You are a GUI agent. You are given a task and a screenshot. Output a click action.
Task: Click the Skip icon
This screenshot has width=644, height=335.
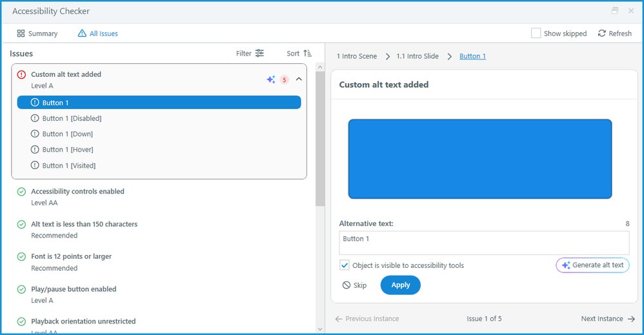[347, 285]
